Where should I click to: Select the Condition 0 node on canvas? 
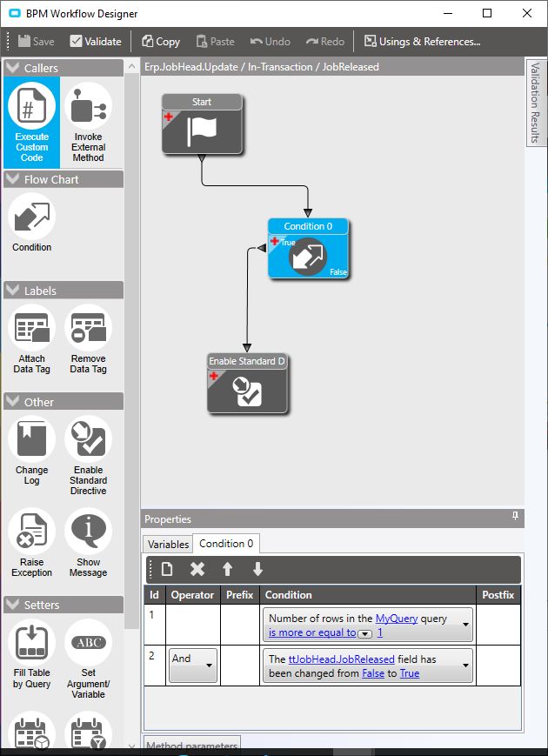pyautogui.click(x=308, y=248)
